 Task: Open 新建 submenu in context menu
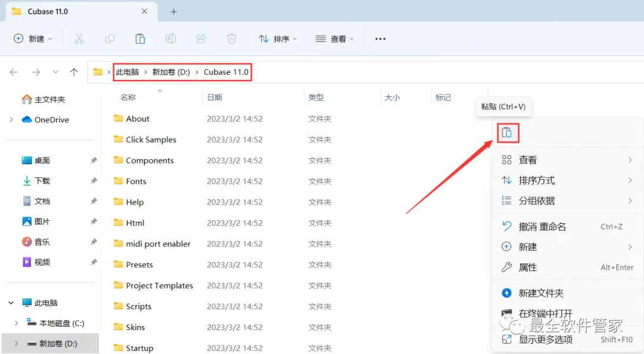(x=568, y=247)
